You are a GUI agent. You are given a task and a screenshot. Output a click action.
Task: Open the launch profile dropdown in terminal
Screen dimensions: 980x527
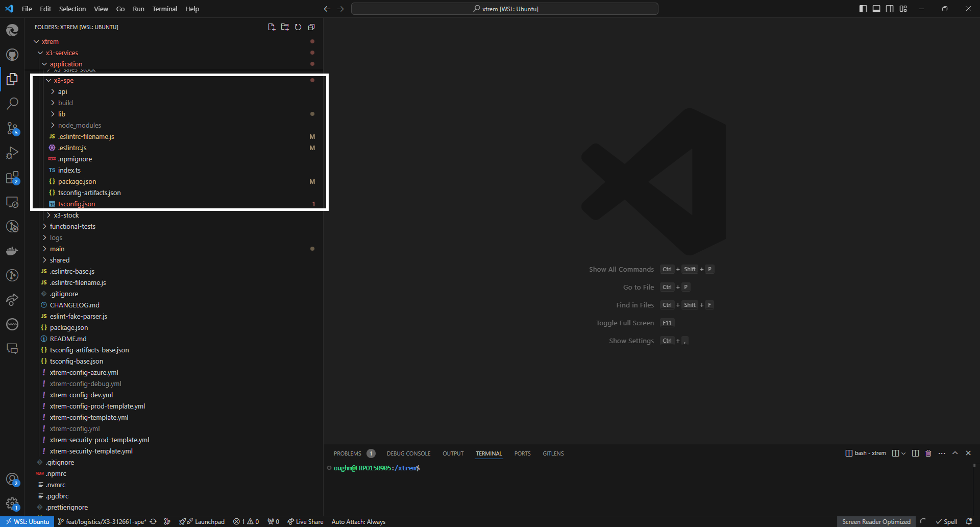click(903, 453)
